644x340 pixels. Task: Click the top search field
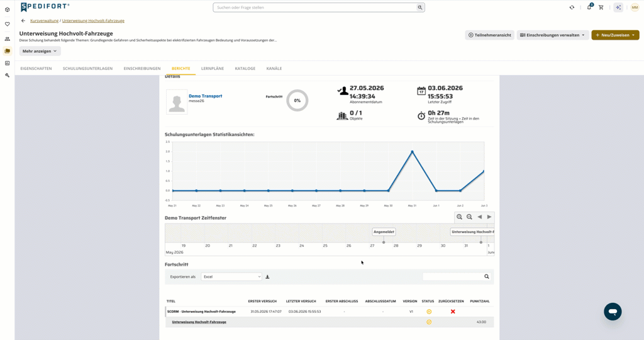[319, 8]
